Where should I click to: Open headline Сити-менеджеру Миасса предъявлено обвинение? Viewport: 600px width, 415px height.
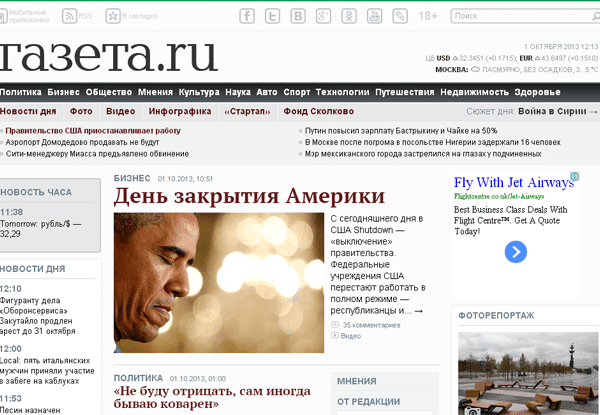click(97, 154)
